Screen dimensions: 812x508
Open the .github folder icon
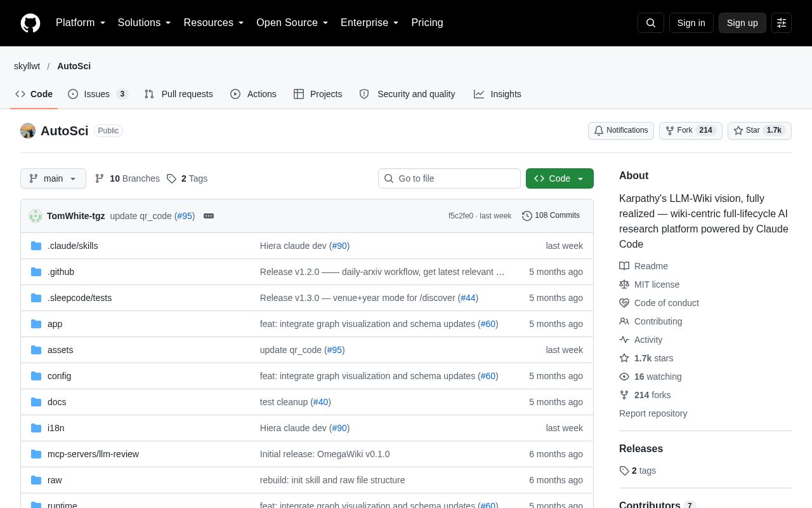pos(36,272)
